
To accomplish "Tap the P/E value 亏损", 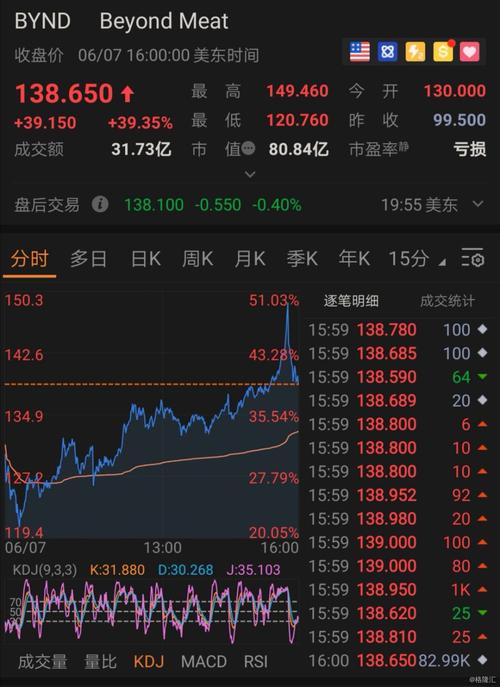I will point(470,149).
